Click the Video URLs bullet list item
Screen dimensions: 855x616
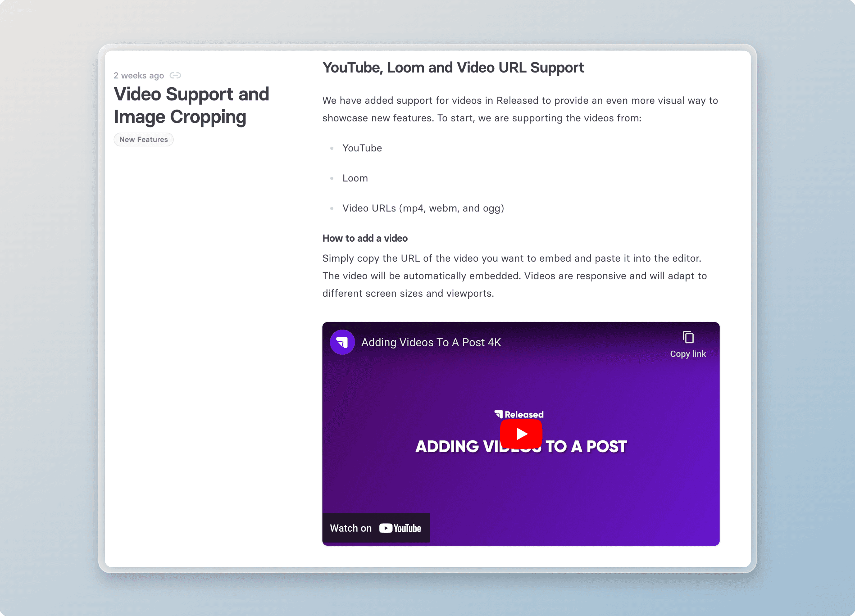coord(423,209)
